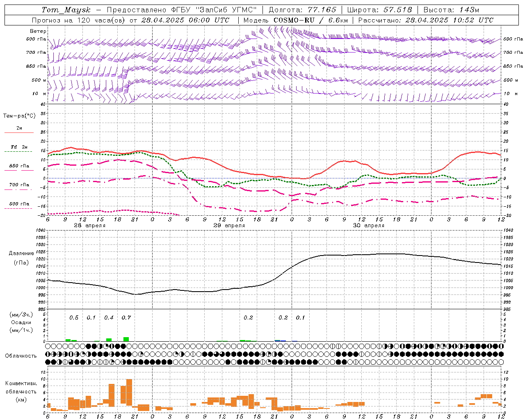This screenshot has height=420, width=525.
Task: Click the 'Рассчитано: 28.04.2025 10:52 UTC' timestamp
Action: (x=426, y=20)
